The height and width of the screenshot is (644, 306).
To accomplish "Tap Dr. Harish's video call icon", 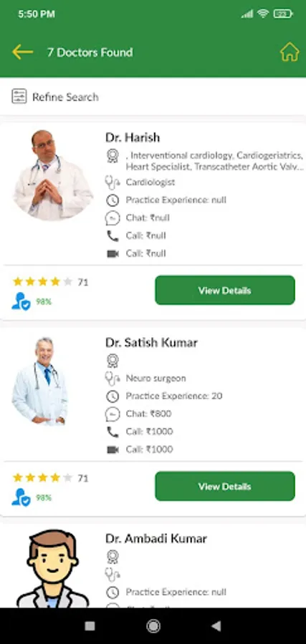I will pyautogui.click(x=113, y=253).
